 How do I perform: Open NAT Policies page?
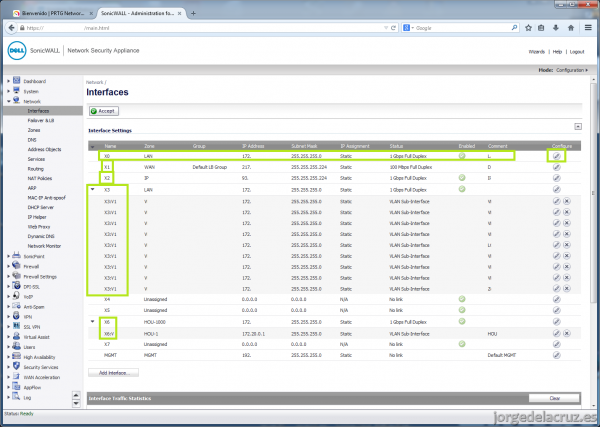pos(40,178)
